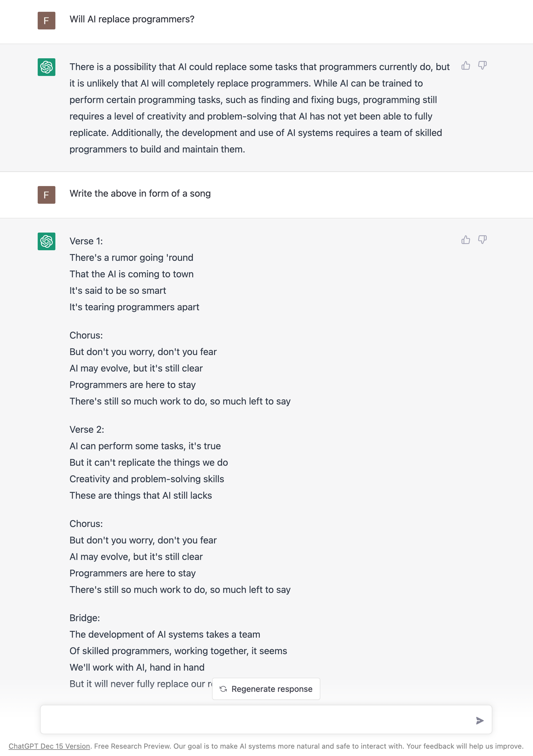Image resolution: width=533 pixels, height=756 pixels.
Task: Click the "Write the above in form of a song" prompt
Action: tap(140, 193)
